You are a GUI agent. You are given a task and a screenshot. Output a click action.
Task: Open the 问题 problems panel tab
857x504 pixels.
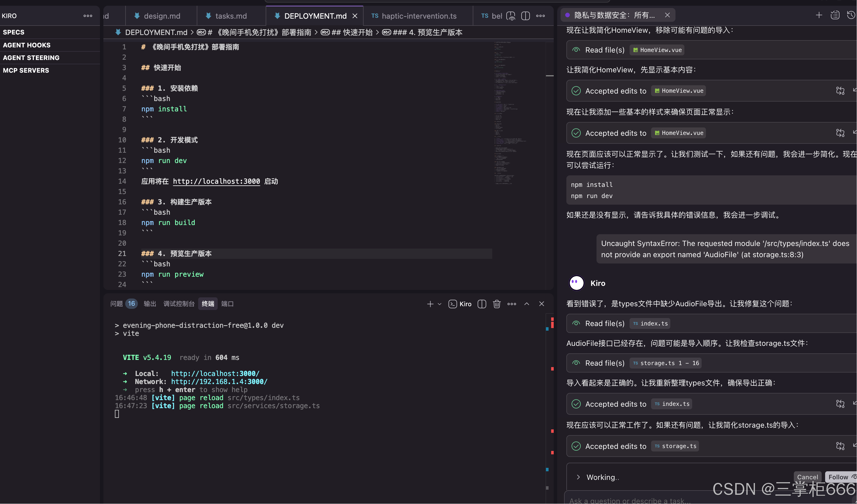pyautogui.click(x=117, y=304)
